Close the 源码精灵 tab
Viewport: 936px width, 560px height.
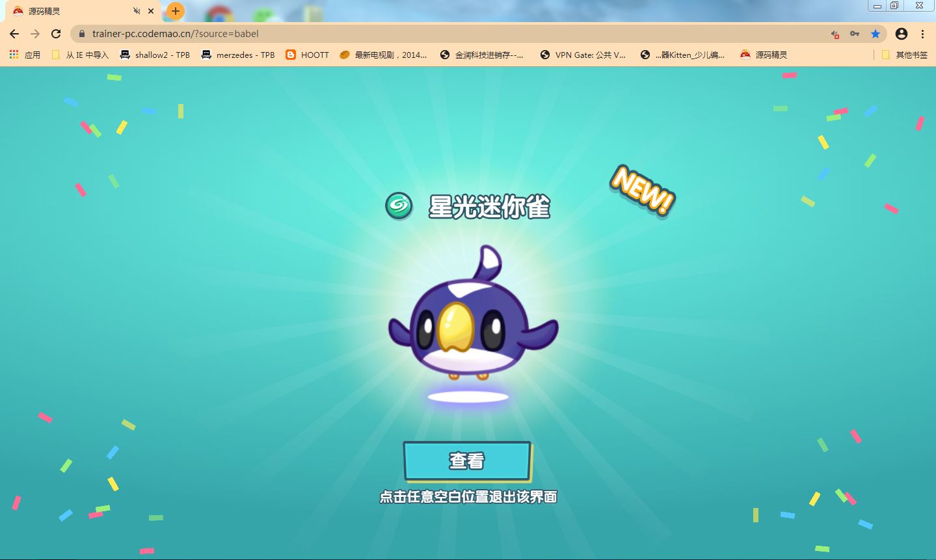[x=151, y=11]
